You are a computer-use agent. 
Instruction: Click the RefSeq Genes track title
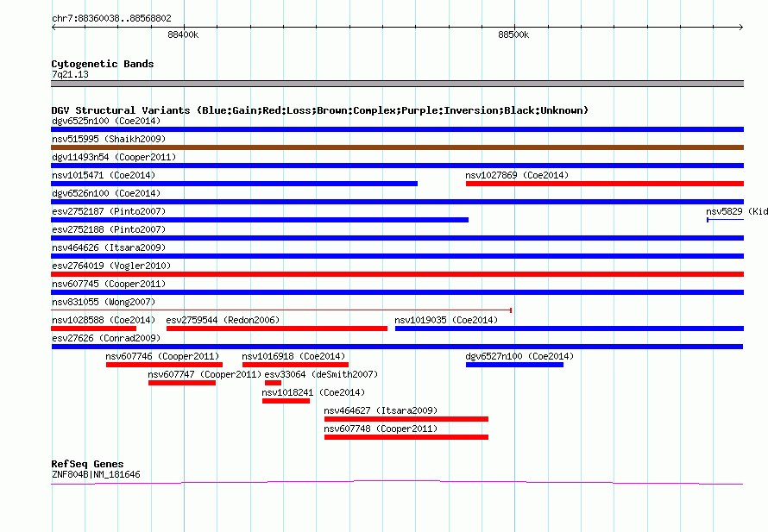pyautogui.click(x=87, y=464)
